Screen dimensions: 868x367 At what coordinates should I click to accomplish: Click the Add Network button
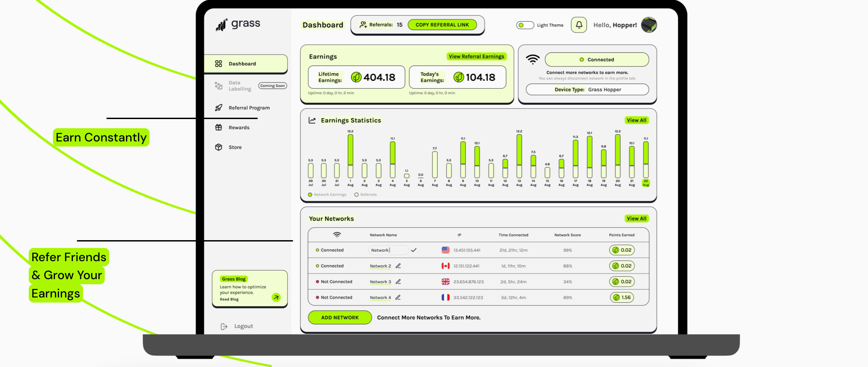[340, 317]
